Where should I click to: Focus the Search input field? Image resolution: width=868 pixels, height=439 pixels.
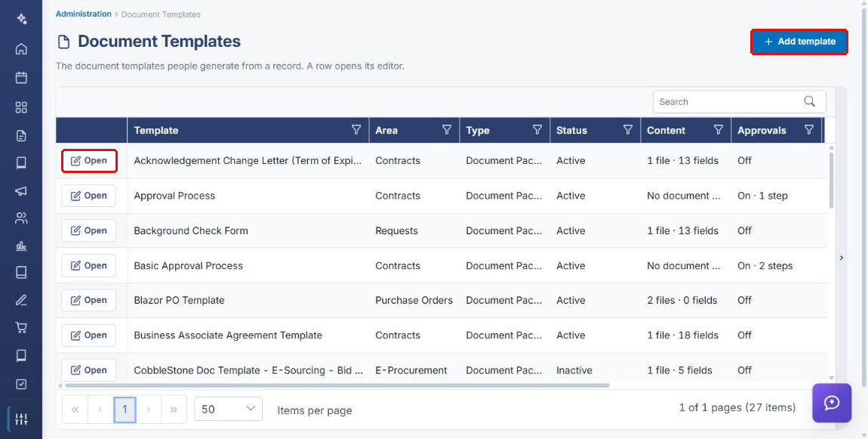(x=728, y=101)
